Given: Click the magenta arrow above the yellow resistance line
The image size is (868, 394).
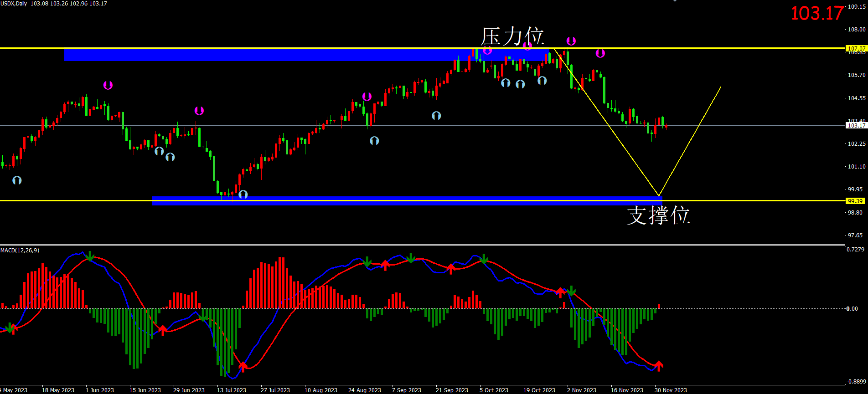Looking at the screenshot, I should (571, 41).
